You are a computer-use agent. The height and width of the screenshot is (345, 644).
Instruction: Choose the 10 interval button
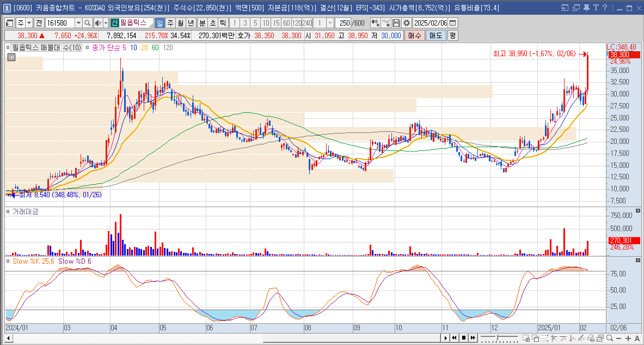(x=266, y=22)
